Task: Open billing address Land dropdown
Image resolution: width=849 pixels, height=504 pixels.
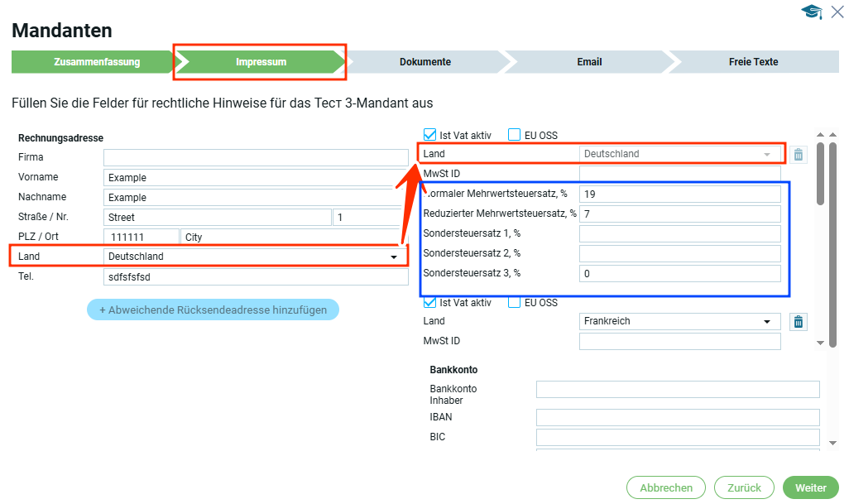Action: tap(256, 257)
